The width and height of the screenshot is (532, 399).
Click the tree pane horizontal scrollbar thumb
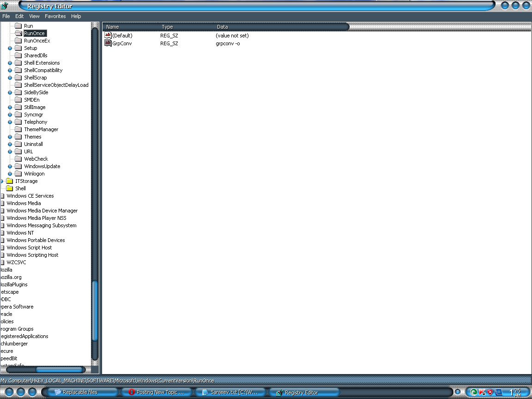coord(60,369)
